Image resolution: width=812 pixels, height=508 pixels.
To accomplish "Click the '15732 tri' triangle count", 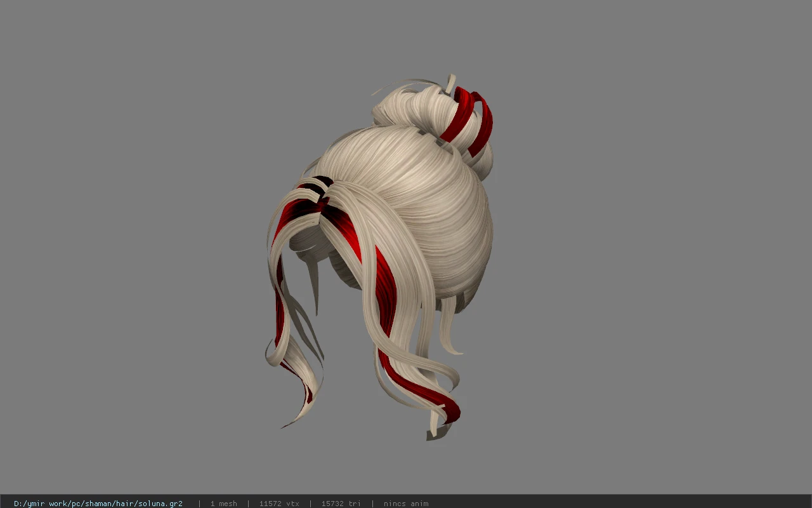I will coord(341,504).
